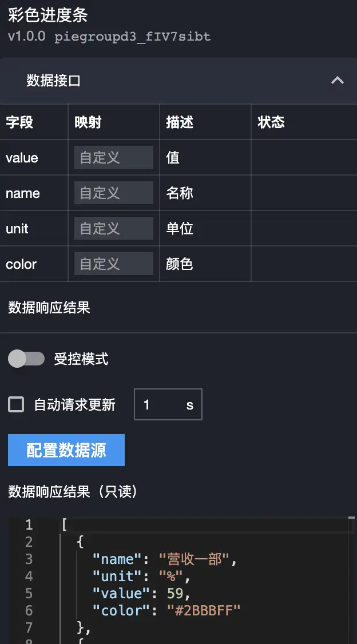Click the value field mapping input

click(x=113, y=157)
